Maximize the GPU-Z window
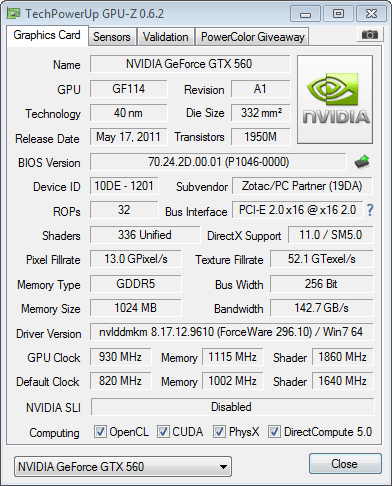The width and height of the screenshot is (392, 486). tap(338, 14)
